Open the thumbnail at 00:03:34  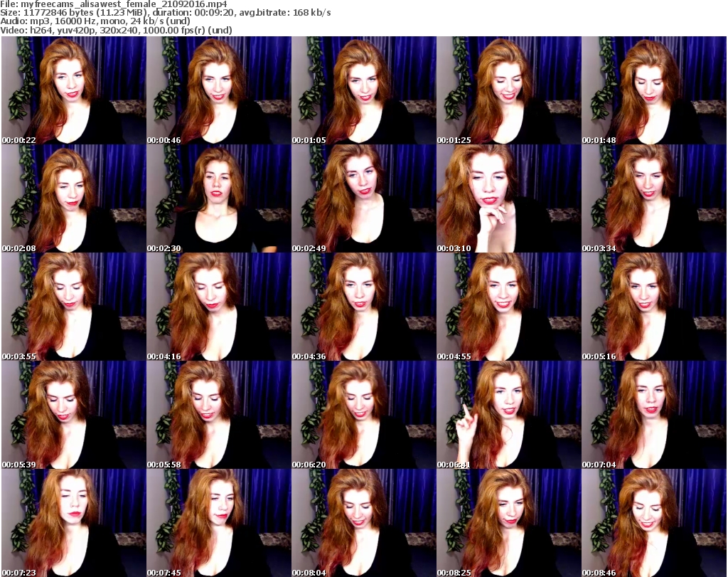653,198
